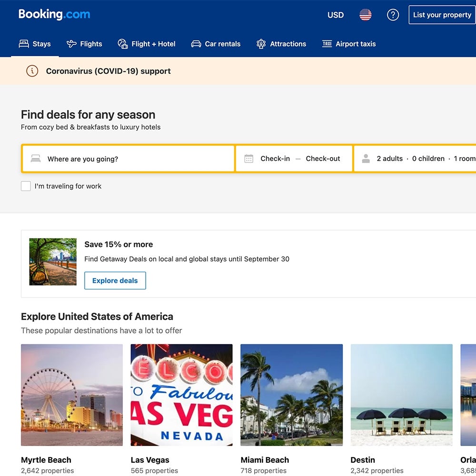Open the Las Vegas destination thumbnail
Image resolution: width=476 pixels, height=476 pixels.
pyautogui.click(x=181, y=395)
